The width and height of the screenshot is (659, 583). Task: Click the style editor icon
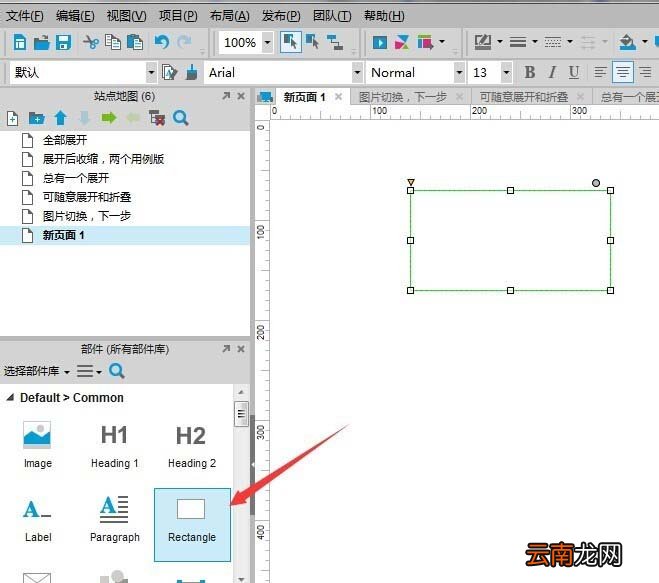click(169, 72)
